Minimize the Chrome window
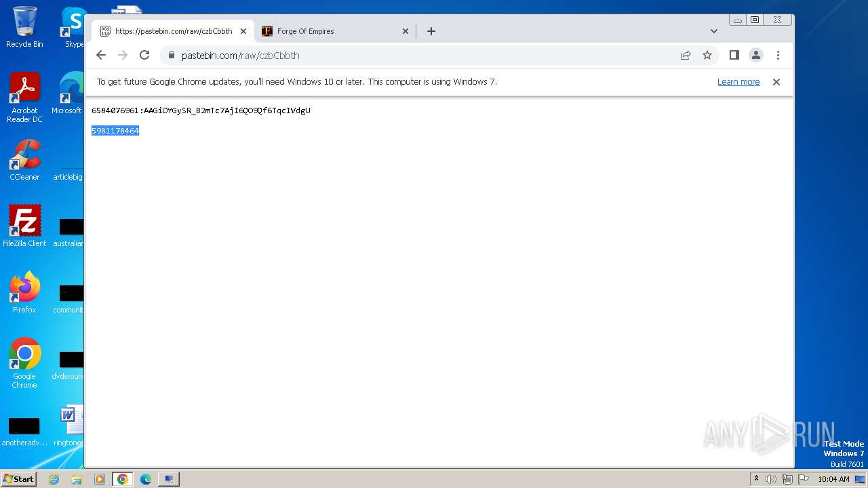 [x=738, y=20]
